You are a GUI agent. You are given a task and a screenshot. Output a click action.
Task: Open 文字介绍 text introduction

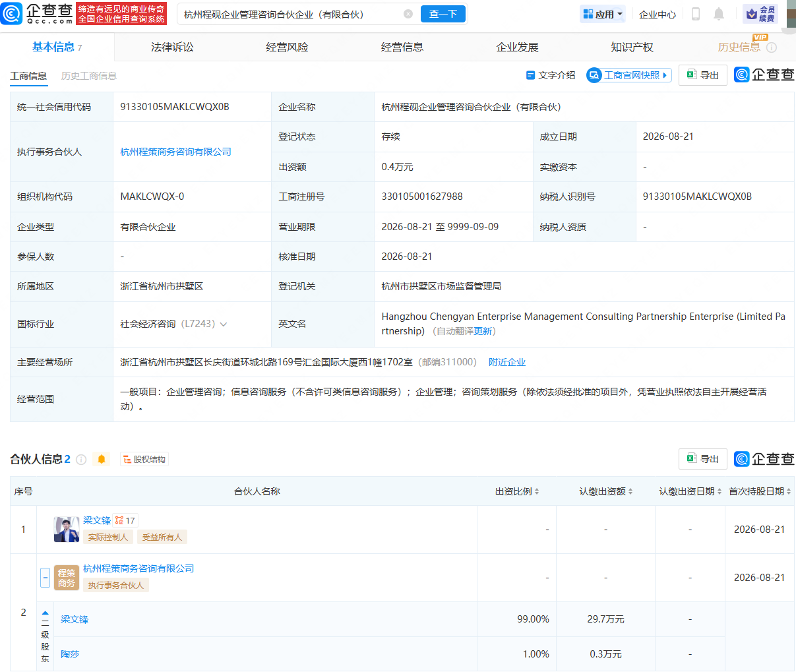pos(551,75)
